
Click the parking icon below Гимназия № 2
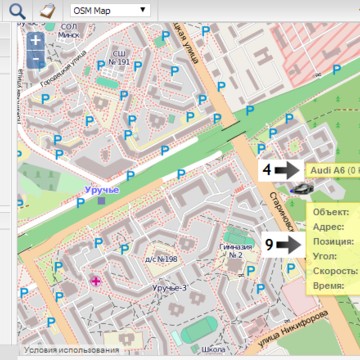[251, 270]
